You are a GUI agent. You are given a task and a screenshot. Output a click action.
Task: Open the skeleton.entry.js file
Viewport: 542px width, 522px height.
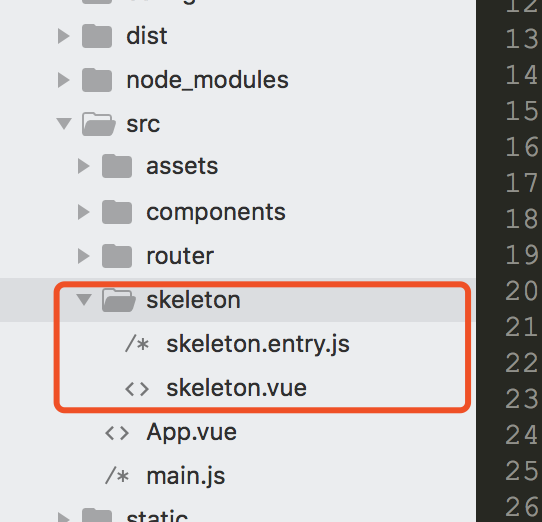point(258,345)
